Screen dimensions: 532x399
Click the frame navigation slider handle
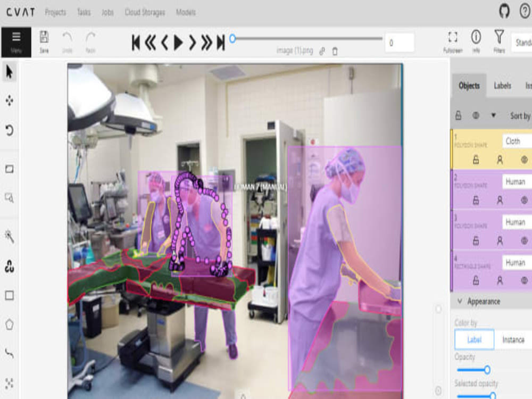(232, 39)
